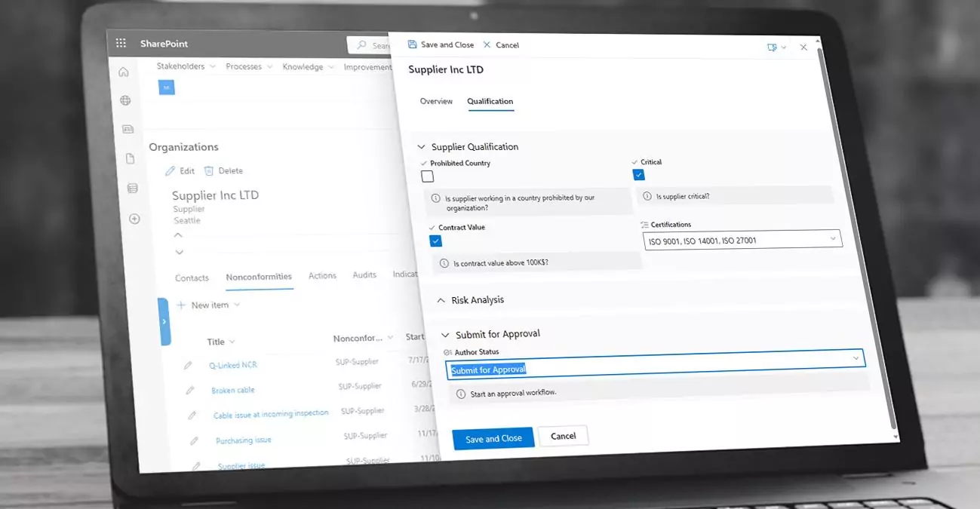This screenshot has width=980, height=509.
Task: Click info icon beside prohibited country hint
Action: (x=435, y=198)
